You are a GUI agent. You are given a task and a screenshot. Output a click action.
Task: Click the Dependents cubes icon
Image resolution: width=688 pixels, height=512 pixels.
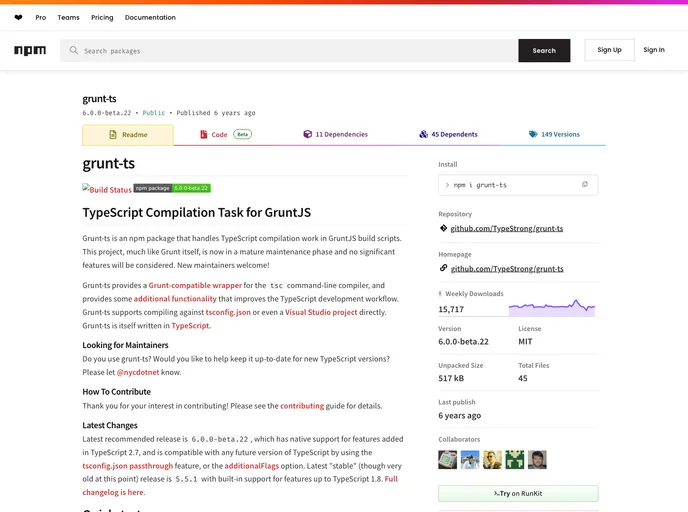(423, 134)
